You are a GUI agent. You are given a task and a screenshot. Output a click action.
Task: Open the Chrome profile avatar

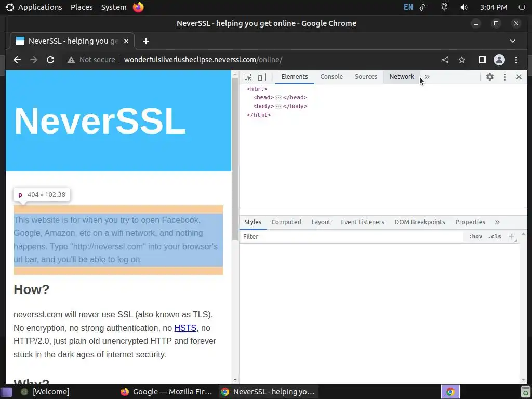click(499, 60)
